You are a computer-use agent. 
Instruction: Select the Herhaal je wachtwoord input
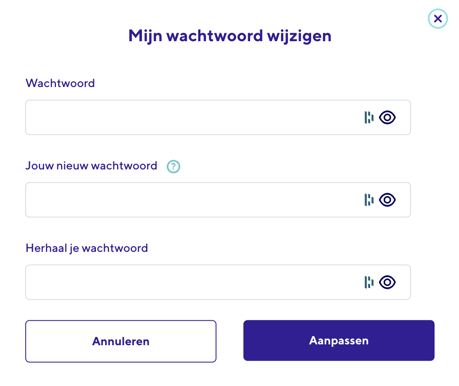[218, 282]
